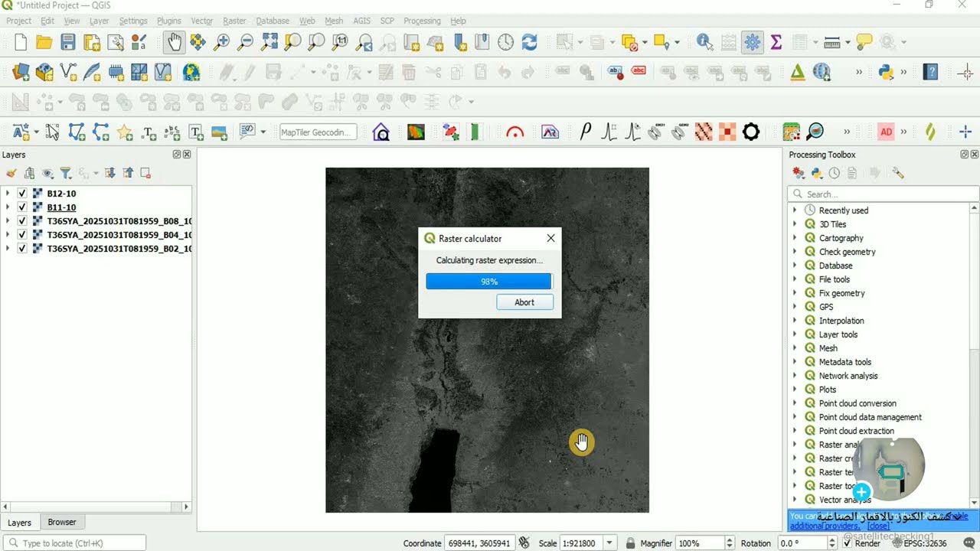Expand the Interpolation toolbox group

pos(795,321)
